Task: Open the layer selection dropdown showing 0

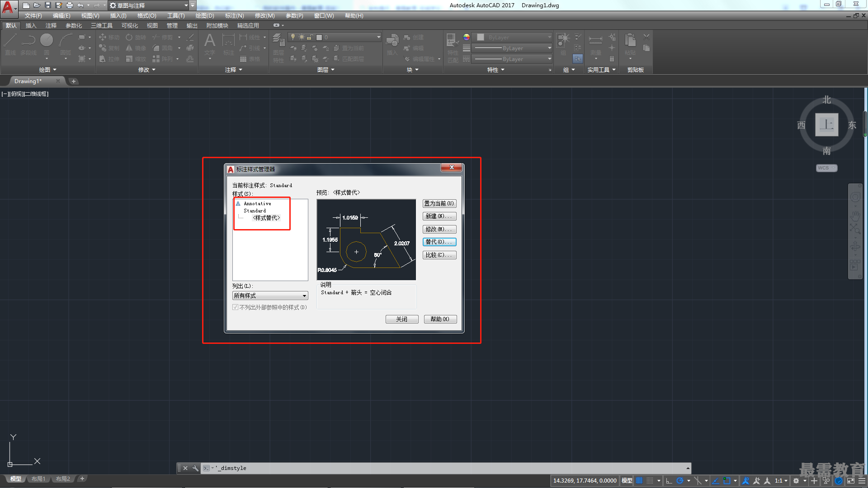Action: [334, 37]
